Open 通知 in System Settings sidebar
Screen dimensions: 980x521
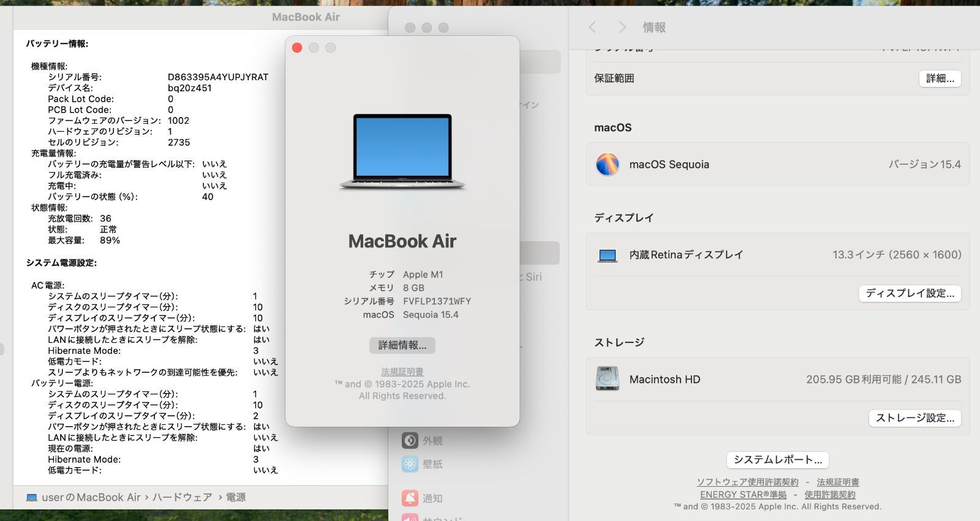click(x=422, y=498)
